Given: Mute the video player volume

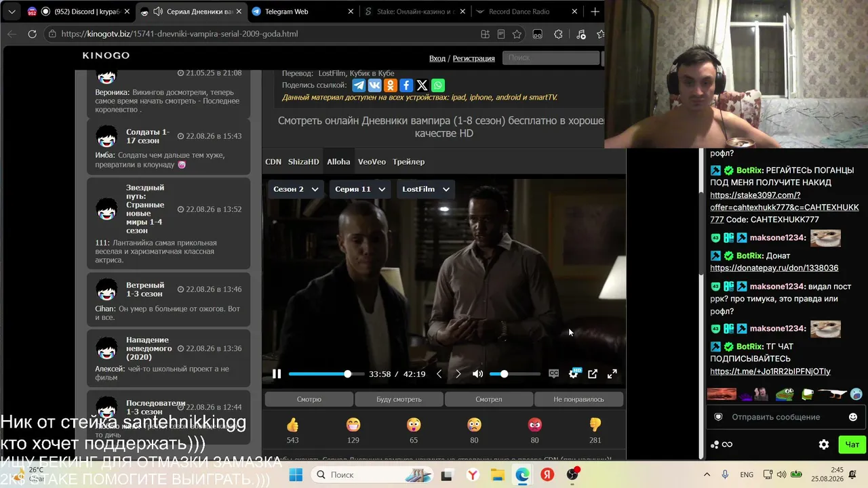Looking at the screenshot, I should [477, 373].
